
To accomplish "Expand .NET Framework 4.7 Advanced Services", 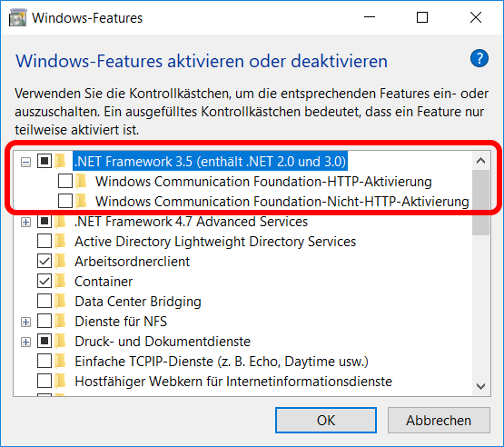I will pos(25,222).
